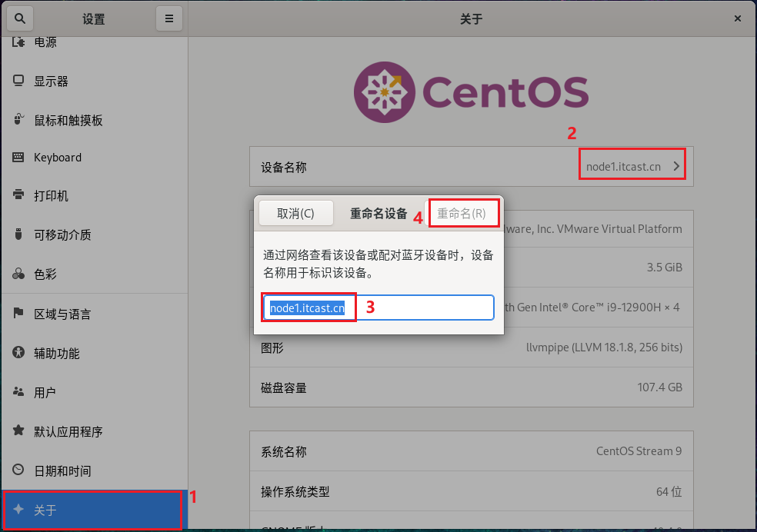The height and width of the screenshot is (532, 757).
Task: Click the Users icon in sidebar
Action: point(18,391)
